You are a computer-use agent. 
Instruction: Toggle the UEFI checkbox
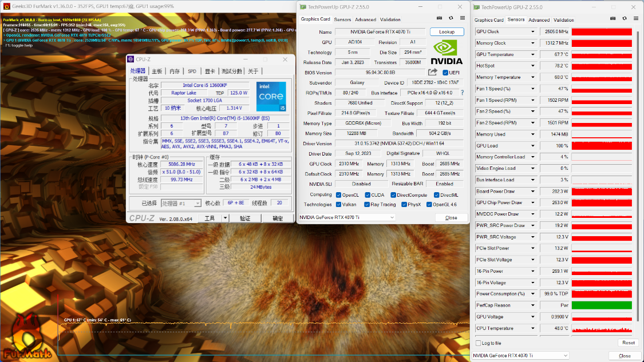445,73
